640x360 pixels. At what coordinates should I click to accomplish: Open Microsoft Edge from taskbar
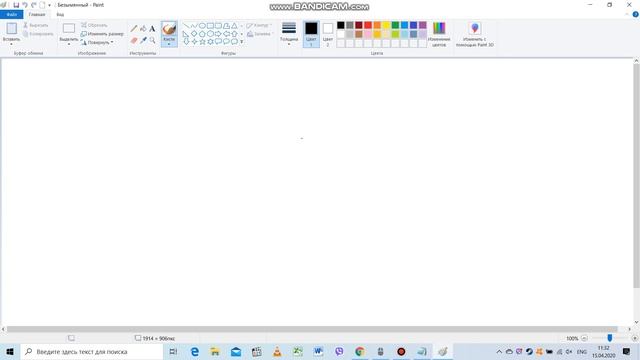(195, 351)
